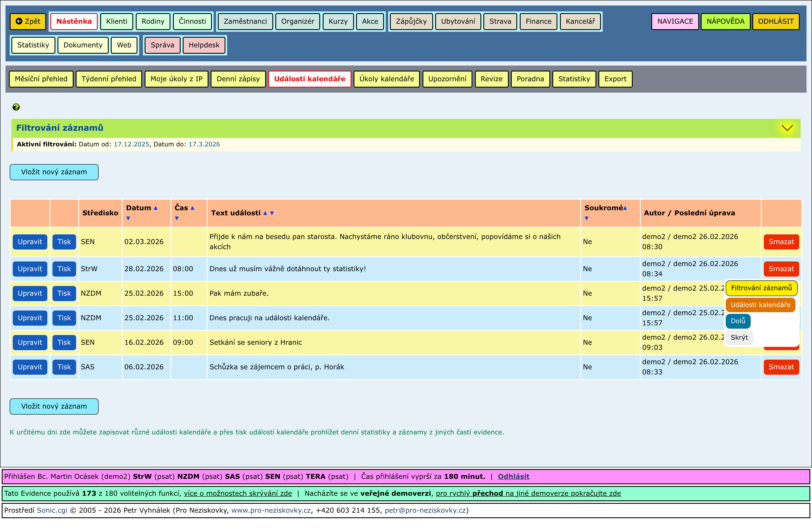Sort Čas column descending arrow
The width and height of the screenshot is (812, 530).
tap(177, 218)
